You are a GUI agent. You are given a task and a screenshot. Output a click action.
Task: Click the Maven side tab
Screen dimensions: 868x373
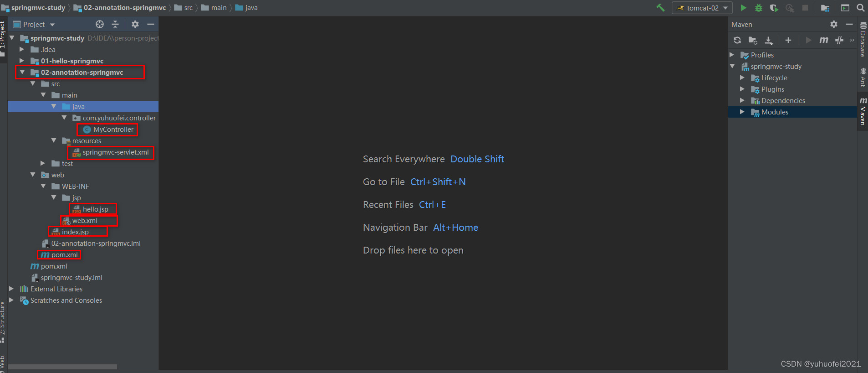coord(863,111)
